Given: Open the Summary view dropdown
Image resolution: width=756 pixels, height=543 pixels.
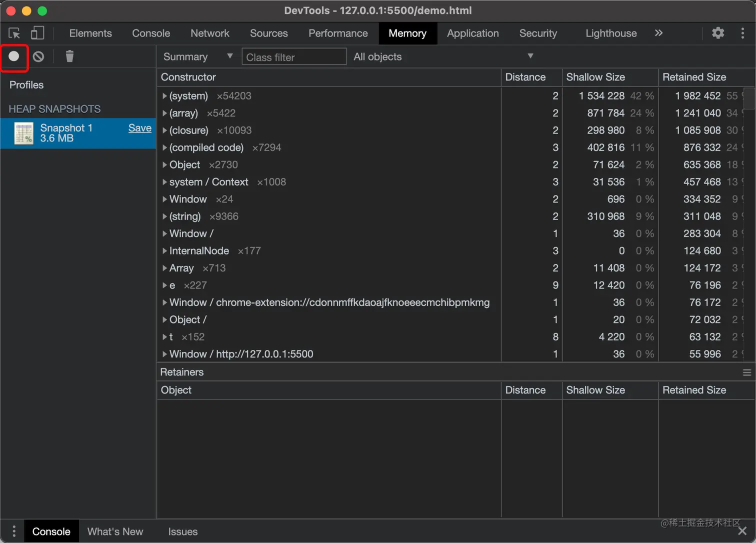Looking at the screenshot, I should point(198,56).
